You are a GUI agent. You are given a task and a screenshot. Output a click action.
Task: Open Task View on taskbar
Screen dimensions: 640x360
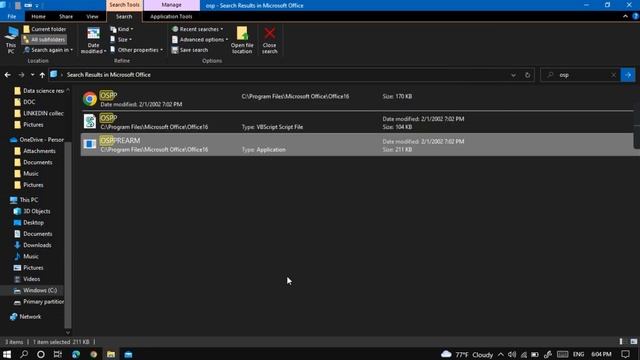click(x=58, y=354)
